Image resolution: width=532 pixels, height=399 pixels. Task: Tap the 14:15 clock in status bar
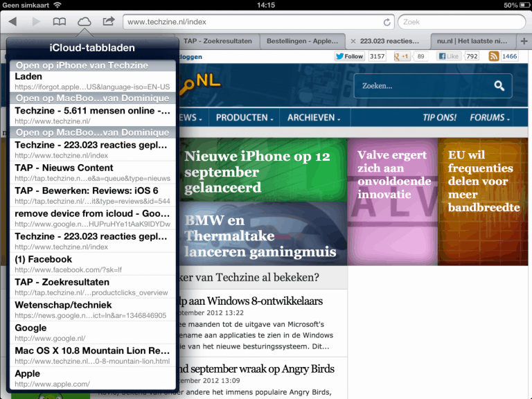coord(266,5)
